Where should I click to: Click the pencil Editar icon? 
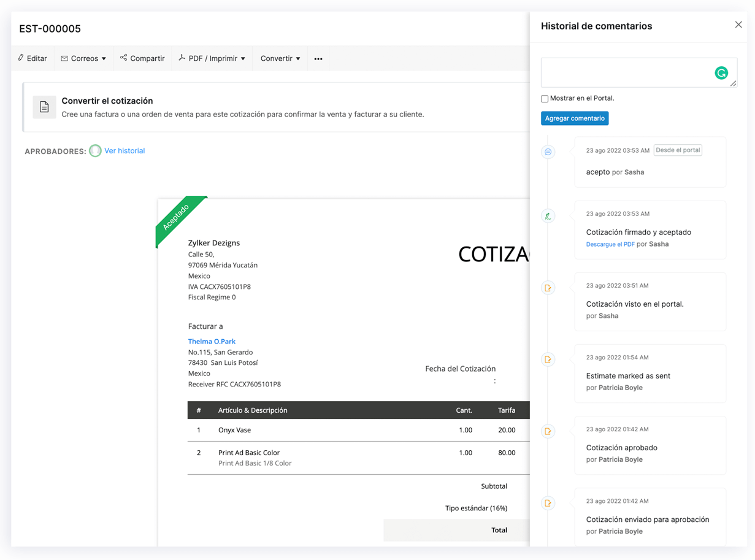pyautogui.click(x=21, y=58)
